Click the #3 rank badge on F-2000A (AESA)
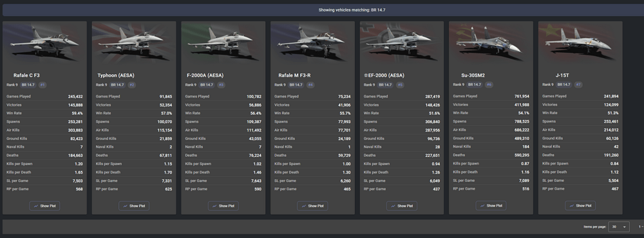Viewport: 644px width, 238px height. pyautogui.click(x=221, y=85)
